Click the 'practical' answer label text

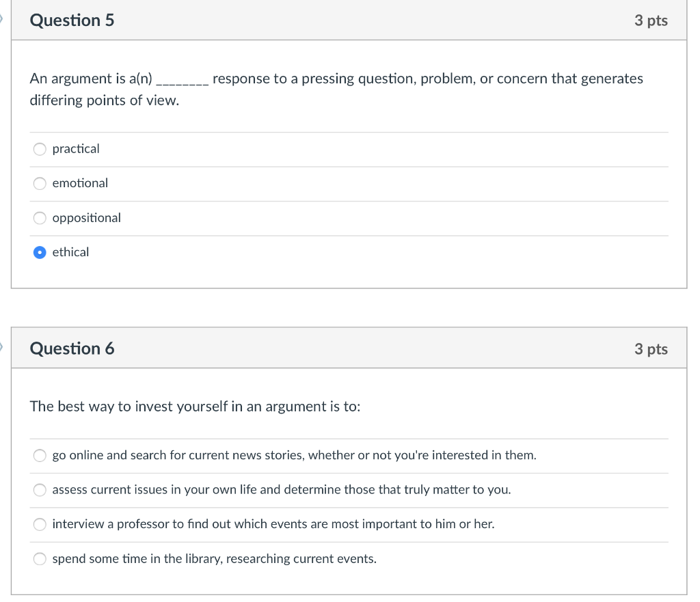76,148
